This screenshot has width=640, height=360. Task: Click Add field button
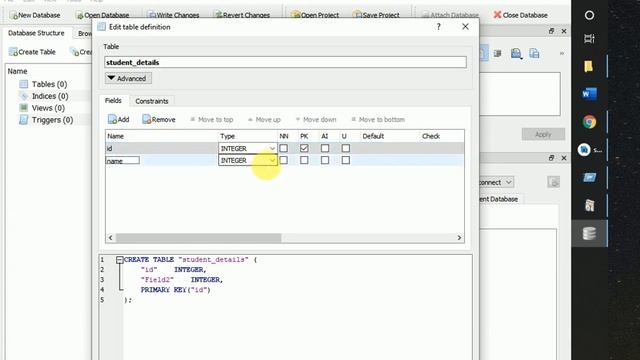click(118, 119)
